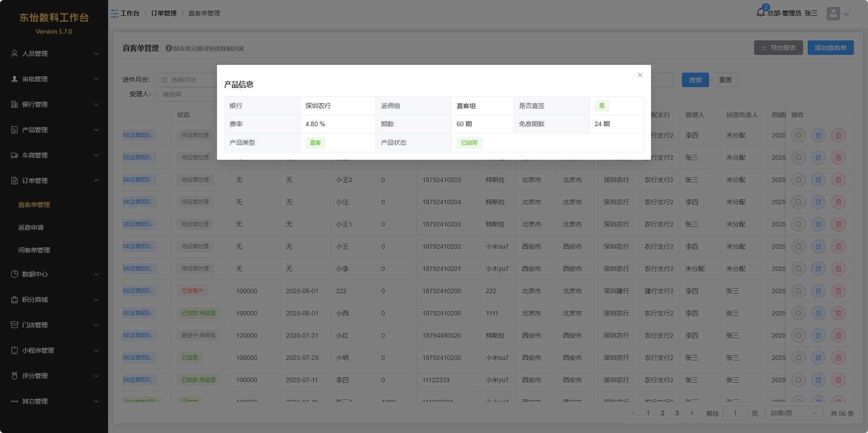Click the delete icon in the 小李 row

[x=838, y=269]
